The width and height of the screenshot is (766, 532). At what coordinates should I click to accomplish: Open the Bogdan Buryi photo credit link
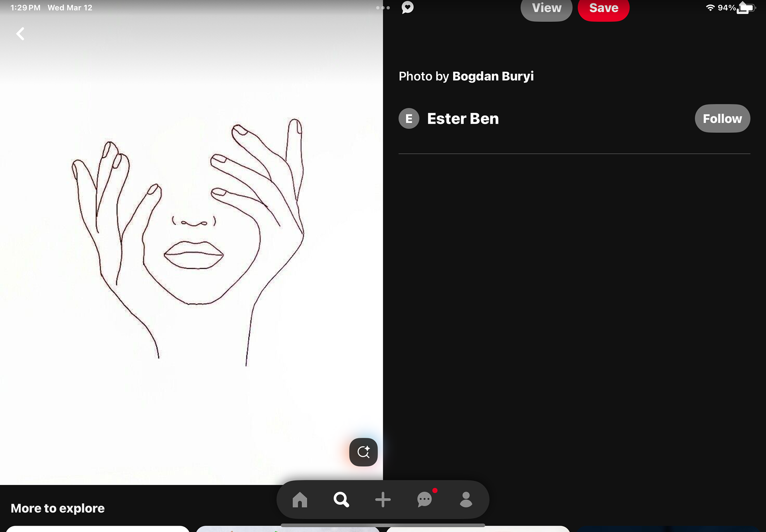[x=493, y=76]
